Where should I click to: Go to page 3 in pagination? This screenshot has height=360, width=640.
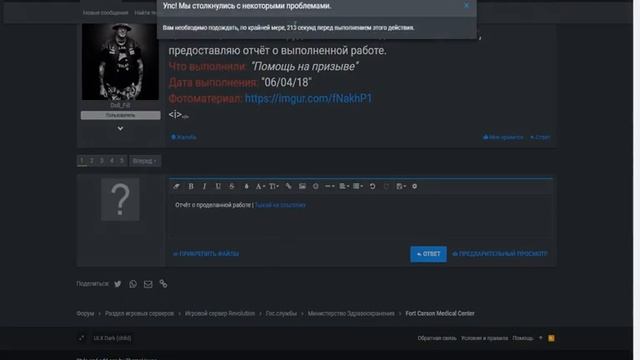(x=102, y=161)
